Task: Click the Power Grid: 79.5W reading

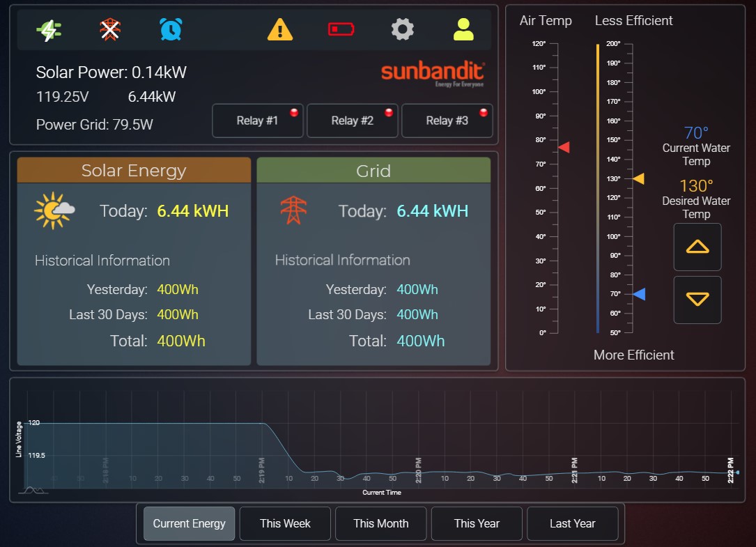Action: [x=95, y=125]
